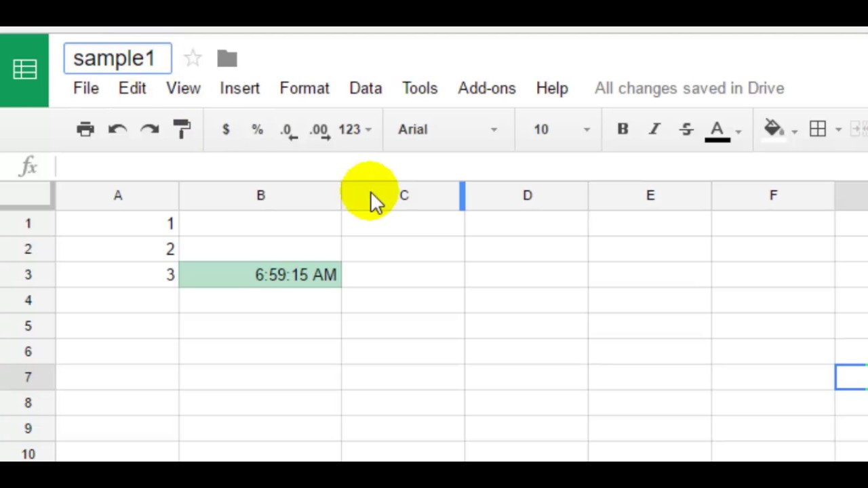Select cell B3 showing 6:59:15 AM
The height and width of the screenshot is (488, 868).
pos(260,274)
